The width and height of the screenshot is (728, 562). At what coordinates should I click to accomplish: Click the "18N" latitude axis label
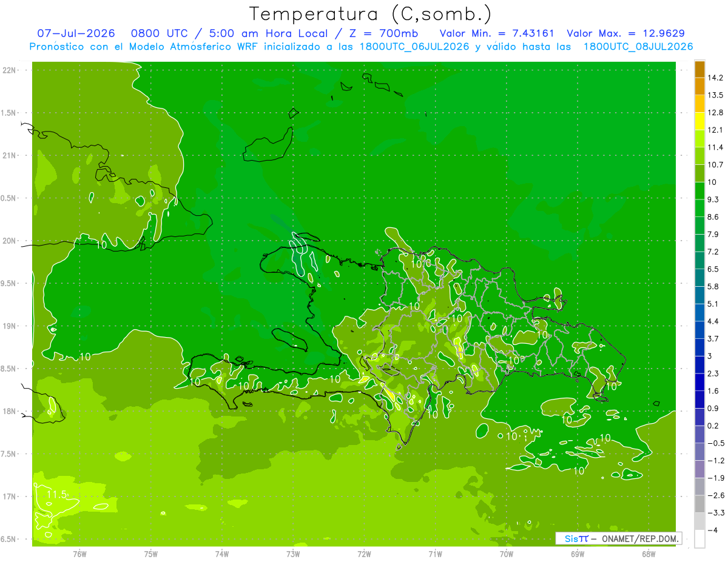10,412
